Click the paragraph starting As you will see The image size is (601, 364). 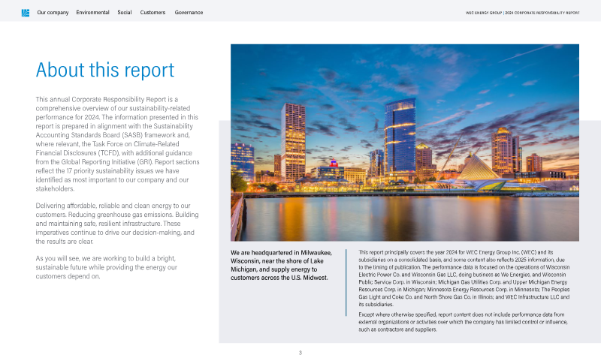(x=107, y=267)
